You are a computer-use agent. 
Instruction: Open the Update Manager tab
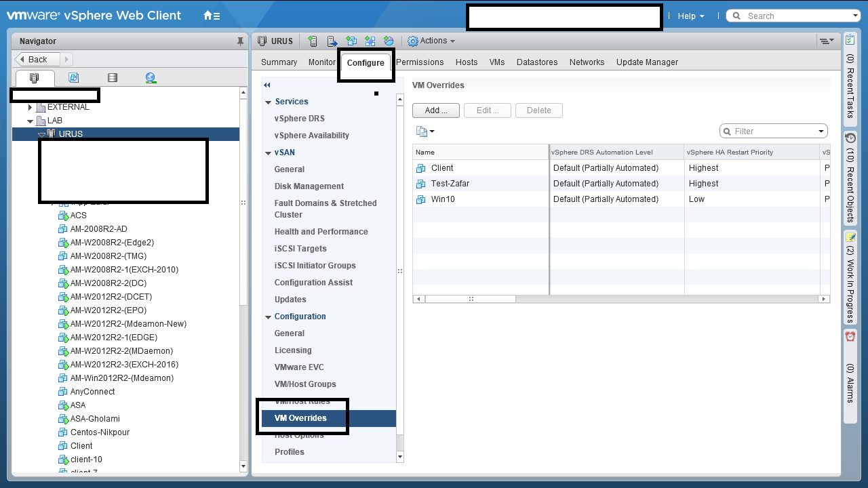point(647,62)
